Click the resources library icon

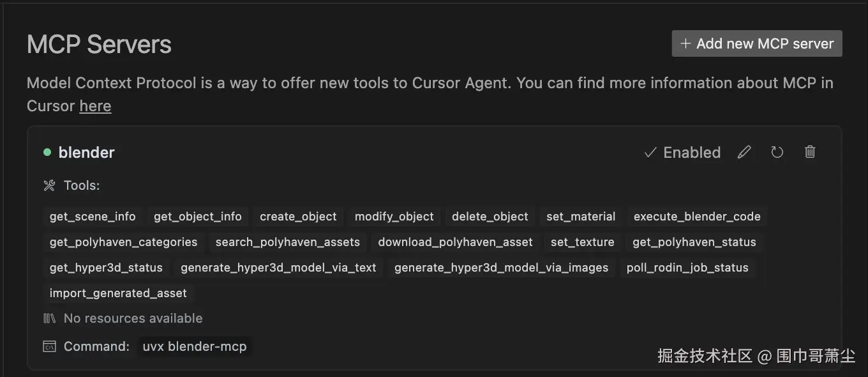(49, 318)
